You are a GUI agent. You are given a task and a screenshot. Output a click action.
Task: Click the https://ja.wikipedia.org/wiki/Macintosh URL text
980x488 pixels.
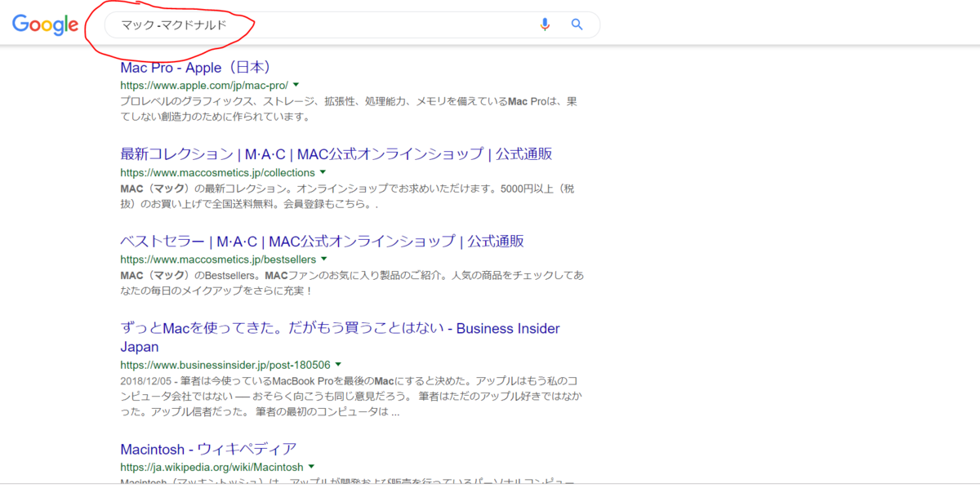pos(212,468)
